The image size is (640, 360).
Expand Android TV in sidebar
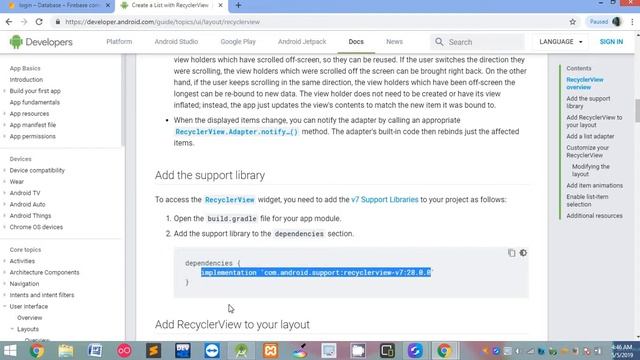point(4,193)
